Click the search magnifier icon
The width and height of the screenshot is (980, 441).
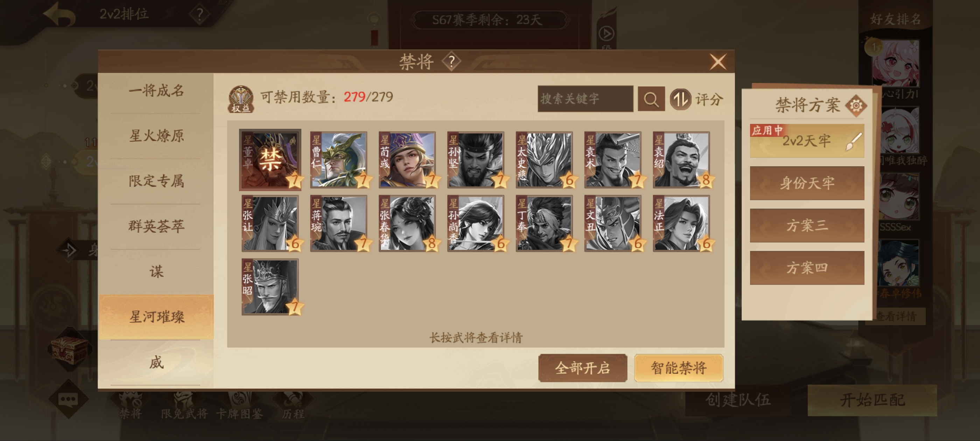651,99
